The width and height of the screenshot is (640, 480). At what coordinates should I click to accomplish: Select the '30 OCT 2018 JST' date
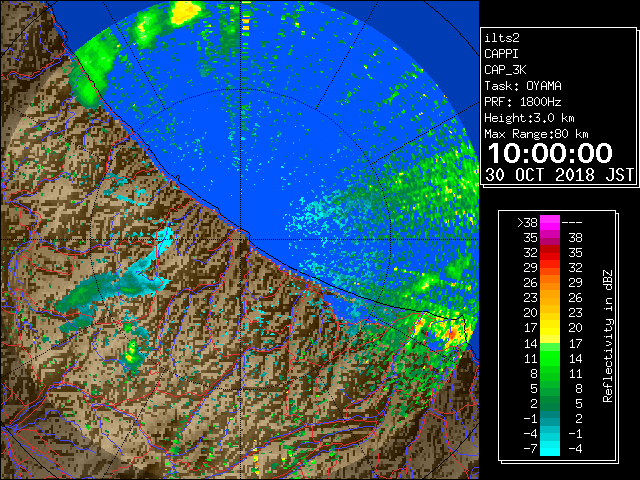(x=559, y=175)
